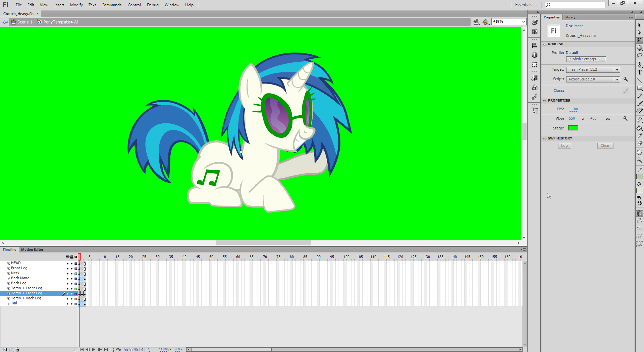Pick the Bone tool
The width and height of the screenshot is (644, 352).
[x=640, y=120]
